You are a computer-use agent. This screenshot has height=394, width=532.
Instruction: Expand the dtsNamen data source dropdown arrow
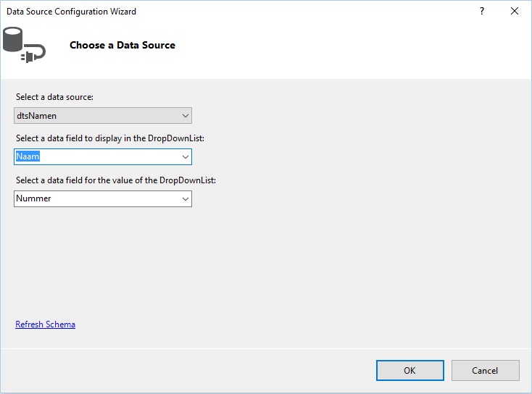coord(186,116)
